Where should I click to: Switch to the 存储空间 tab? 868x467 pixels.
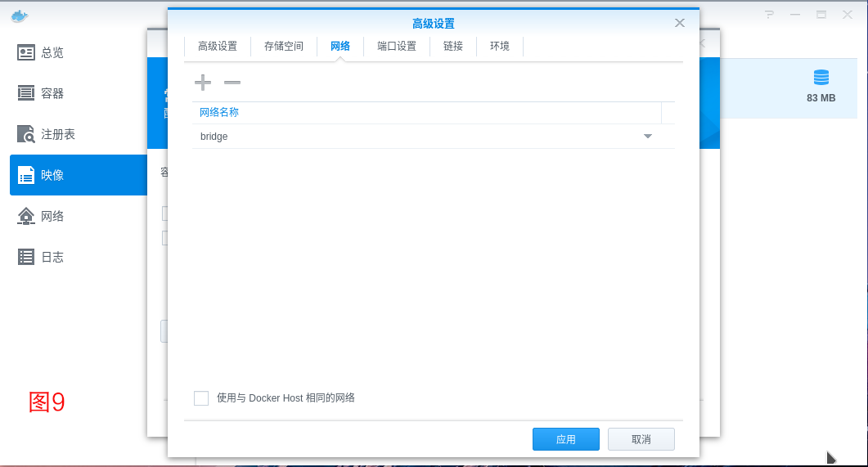(x=283, y=47)
